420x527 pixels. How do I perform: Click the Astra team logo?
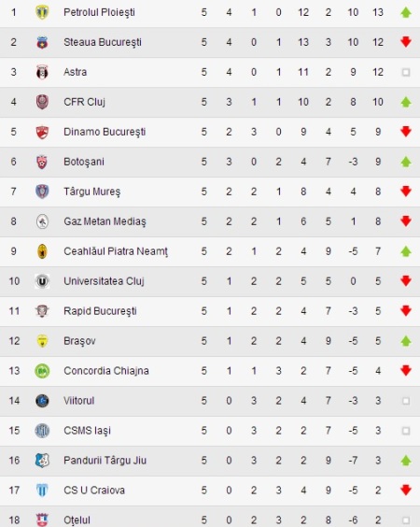click(42, 72)
